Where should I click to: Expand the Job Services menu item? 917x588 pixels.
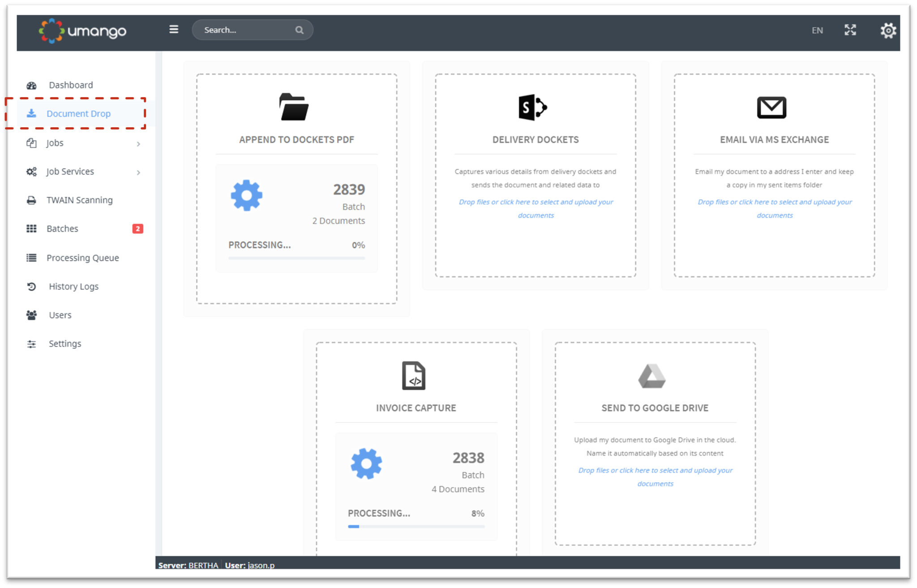(69, 171)
